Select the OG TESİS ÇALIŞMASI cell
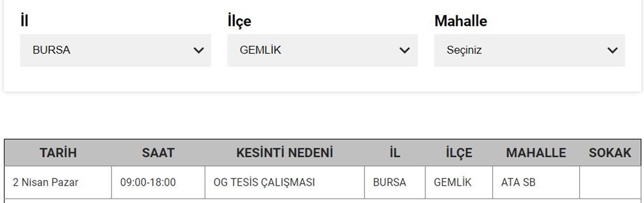 (285, 183)
